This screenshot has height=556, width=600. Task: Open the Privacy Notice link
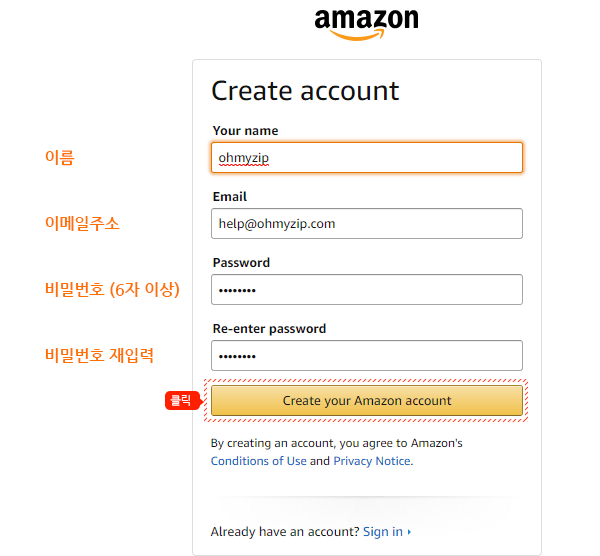(372, 461)
